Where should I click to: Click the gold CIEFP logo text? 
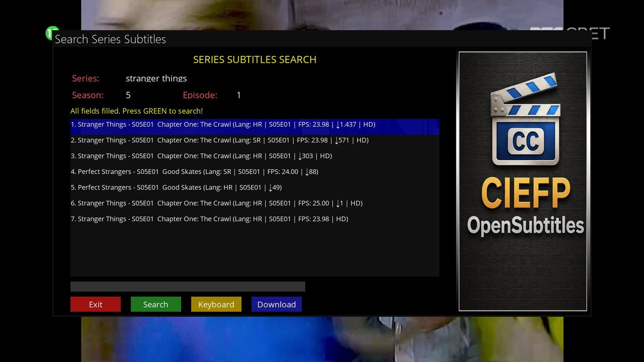[x=525, y=193]
